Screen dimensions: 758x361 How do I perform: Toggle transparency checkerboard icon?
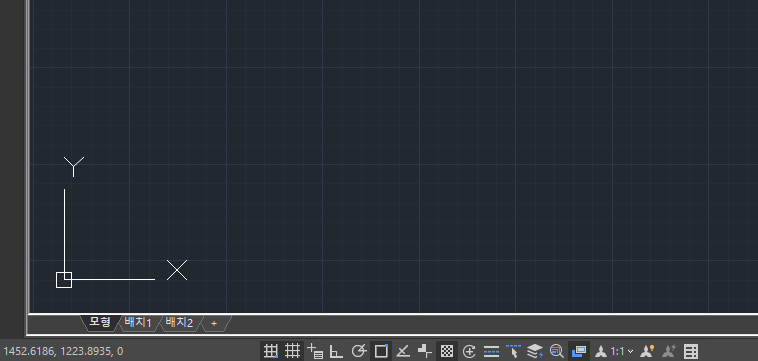(447, 351)
